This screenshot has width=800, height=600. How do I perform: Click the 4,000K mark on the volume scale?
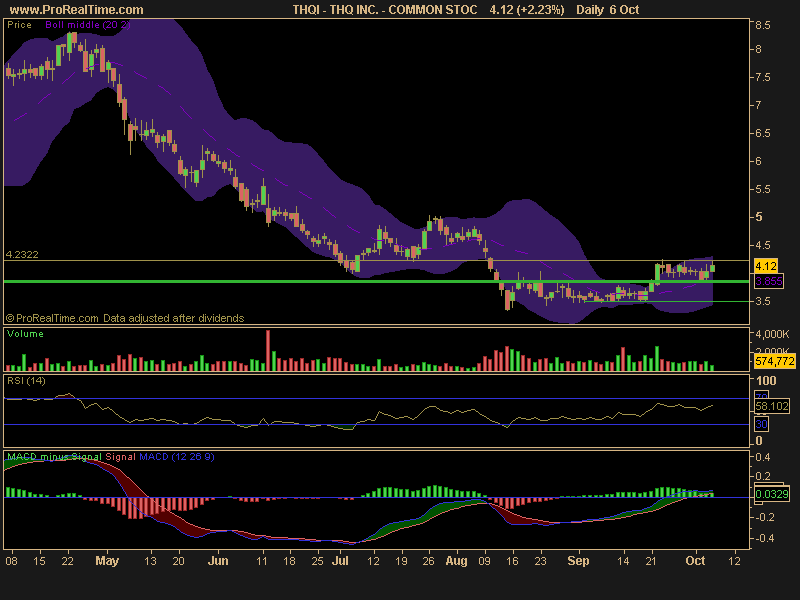(x=772, y=334)
